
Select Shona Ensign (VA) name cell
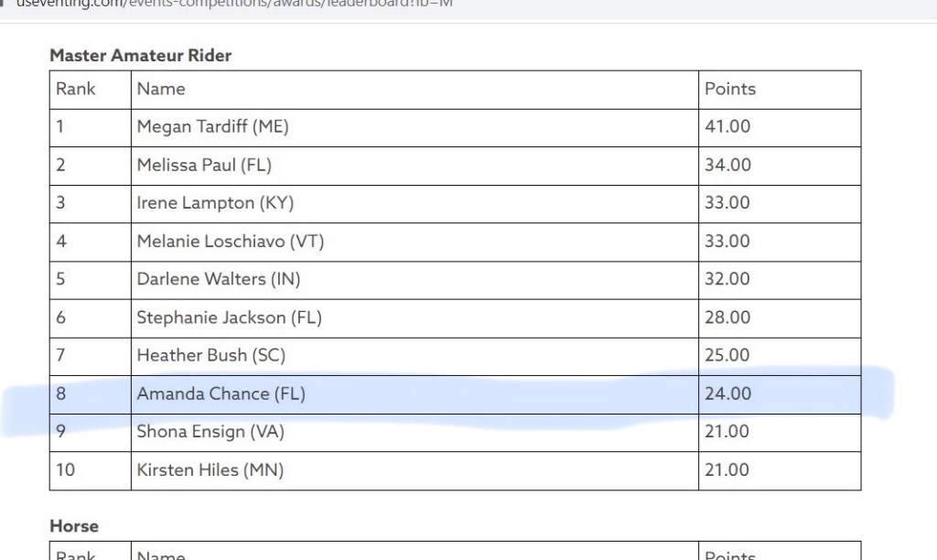pyautogui.click(x=210, y=431)
